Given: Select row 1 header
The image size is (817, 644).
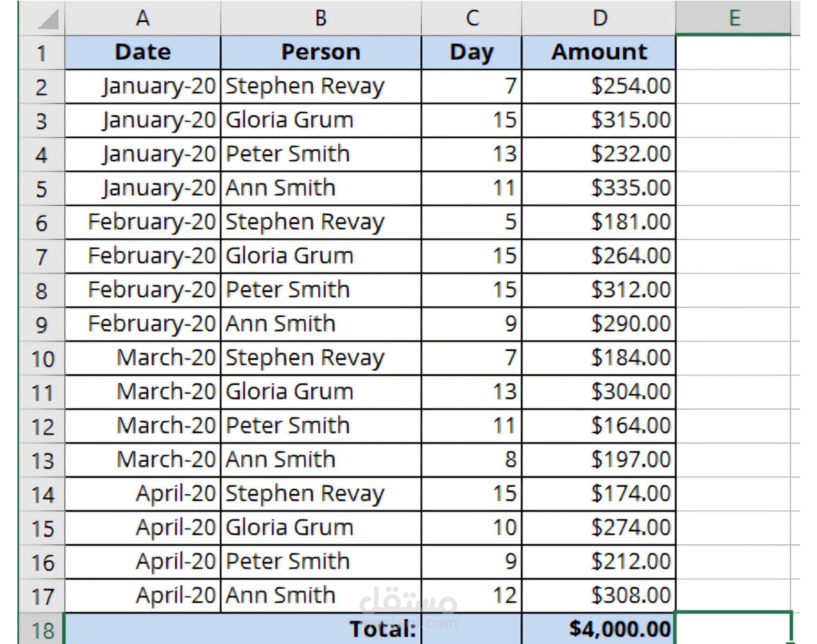Looking at the screenshot, I should point(42,53).
